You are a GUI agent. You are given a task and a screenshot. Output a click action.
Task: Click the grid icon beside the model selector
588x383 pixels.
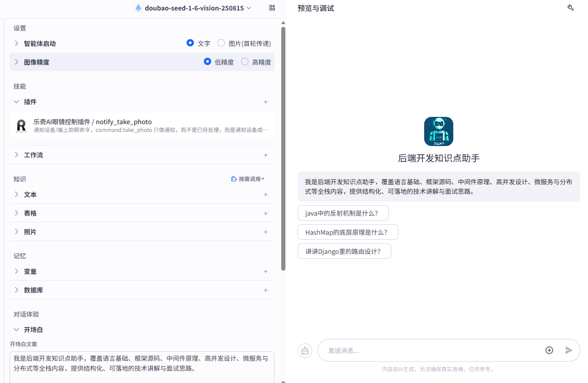[x=272, y=8]
